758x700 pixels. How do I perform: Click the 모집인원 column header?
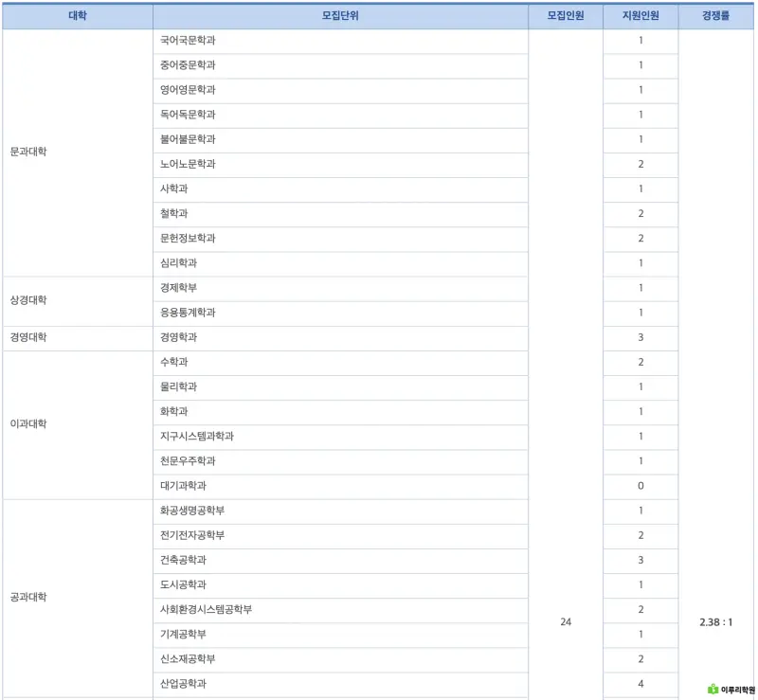pyautogui.click(x=566, y=16)
